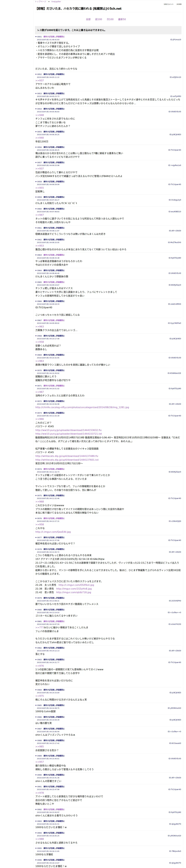The height and width of the screenshot is (868, 186).
Task: Open i.imgur.com/ESXfkxt.jpg image link
Action: coord(76,585)
